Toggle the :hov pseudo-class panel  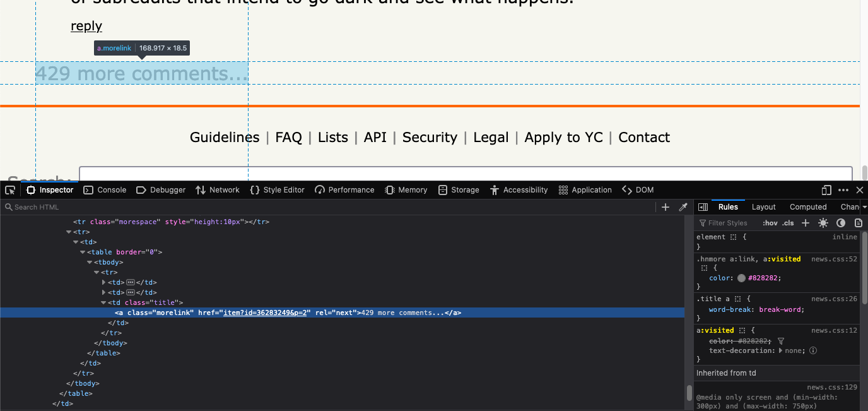[x=770, y=222]
